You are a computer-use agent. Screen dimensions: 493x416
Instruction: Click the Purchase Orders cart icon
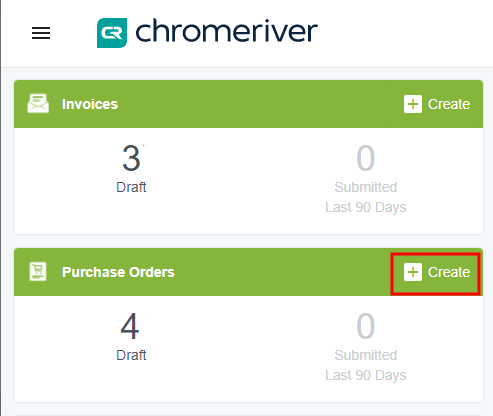pyautogui.click(x=38, y=272)
